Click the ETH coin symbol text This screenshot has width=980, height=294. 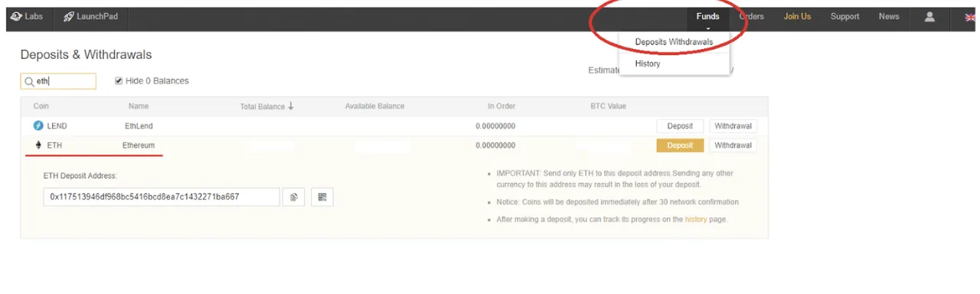click(54, 145)
